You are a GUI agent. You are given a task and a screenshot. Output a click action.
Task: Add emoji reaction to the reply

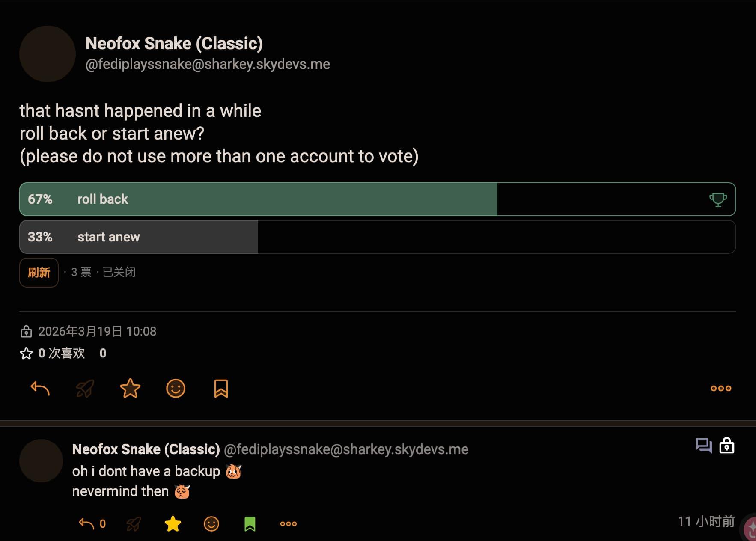click(211, 523)
